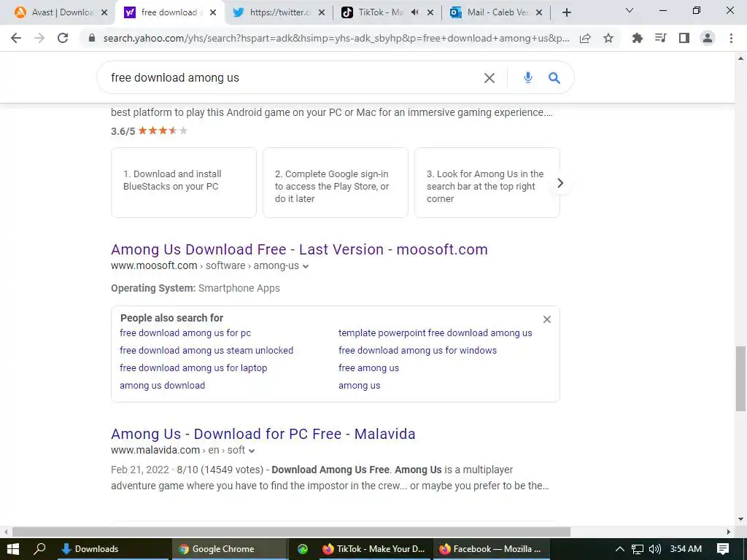Open the media controls icon in toolbar
This screenshot has height=560, width=747.
[660, 38]
